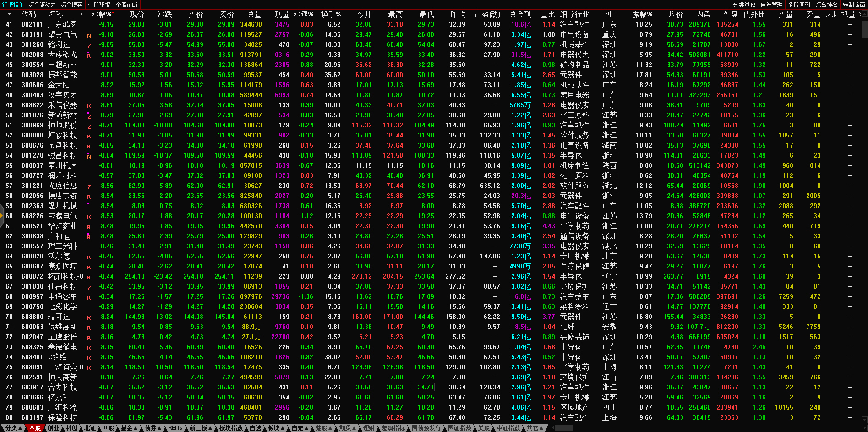Open the column header dropdown triangle
Screen dimensions: 868x432
pyautogui.click(x=9, y=14)
